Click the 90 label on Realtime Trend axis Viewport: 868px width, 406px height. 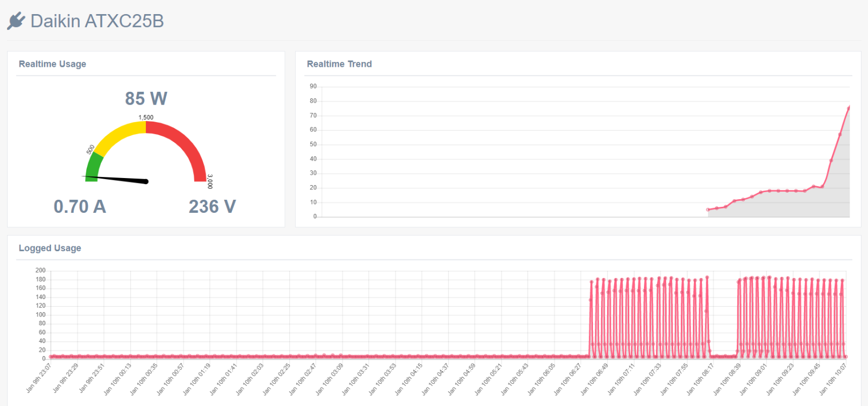click(x=313, y=86)
